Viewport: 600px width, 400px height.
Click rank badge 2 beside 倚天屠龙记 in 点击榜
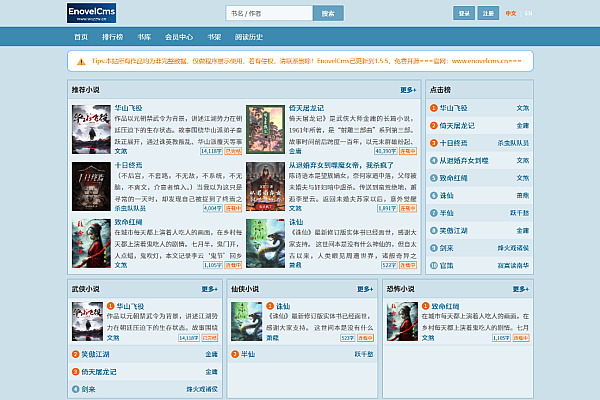pyautogui.click(x=434, y=126)
